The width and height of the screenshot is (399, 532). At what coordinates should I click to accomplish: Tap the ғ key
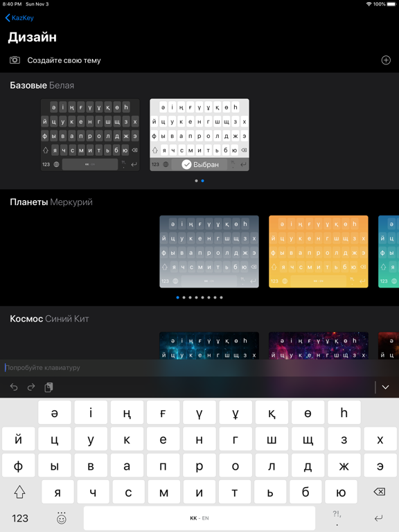tap(163, 412)
